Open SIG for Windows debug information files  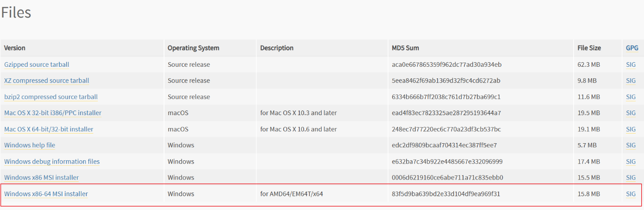click(631, 161)
